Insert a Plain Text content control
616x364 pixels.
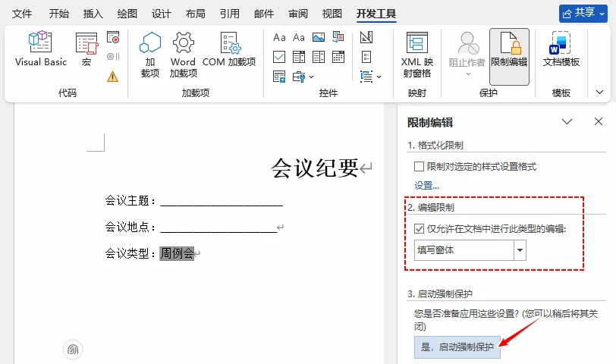click(x=299, y=37)
